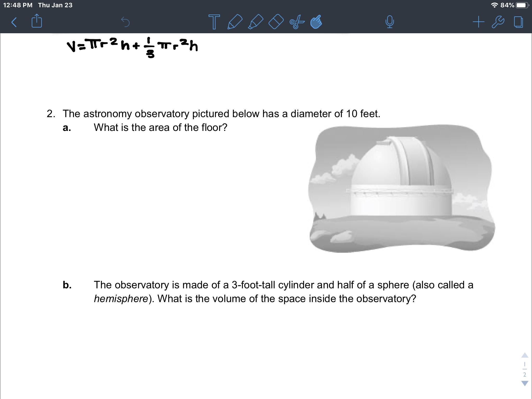Viewport: 532px width, 399px height.
Task: Select the Text tool
Action: (x=214, y=22)
